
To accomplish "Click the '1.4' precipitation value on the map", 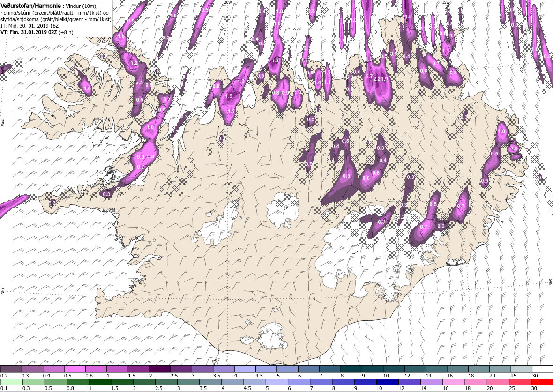I will click(x=318, y=82).
